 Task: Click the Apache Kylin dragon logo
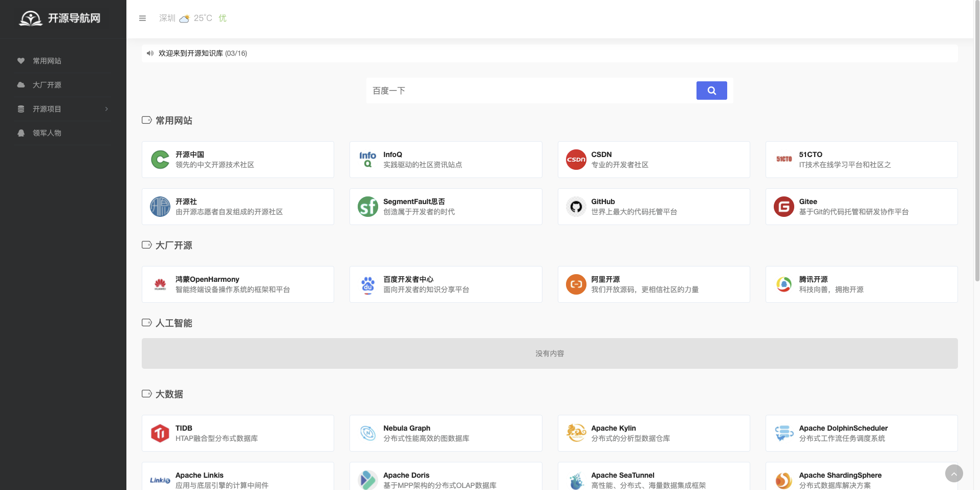point(576,433)
